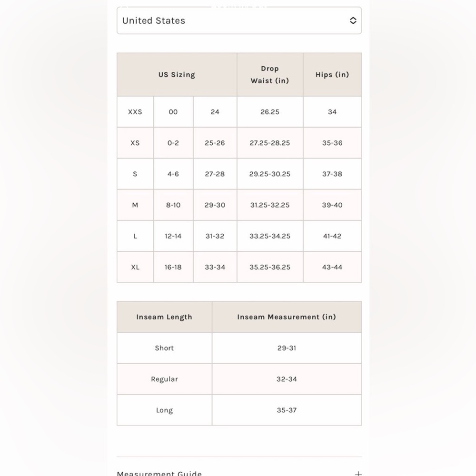Click the 43-44 hips value cell
Screen dimensions: 476x476
tap(332, 267)
